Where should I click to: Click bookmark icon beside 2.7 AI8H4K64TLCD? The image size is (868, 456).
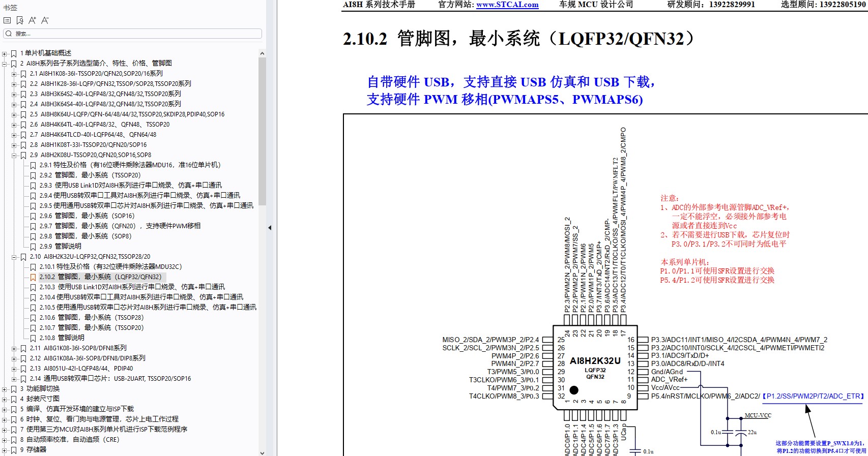pyautogui.click(x=23, y=135)
